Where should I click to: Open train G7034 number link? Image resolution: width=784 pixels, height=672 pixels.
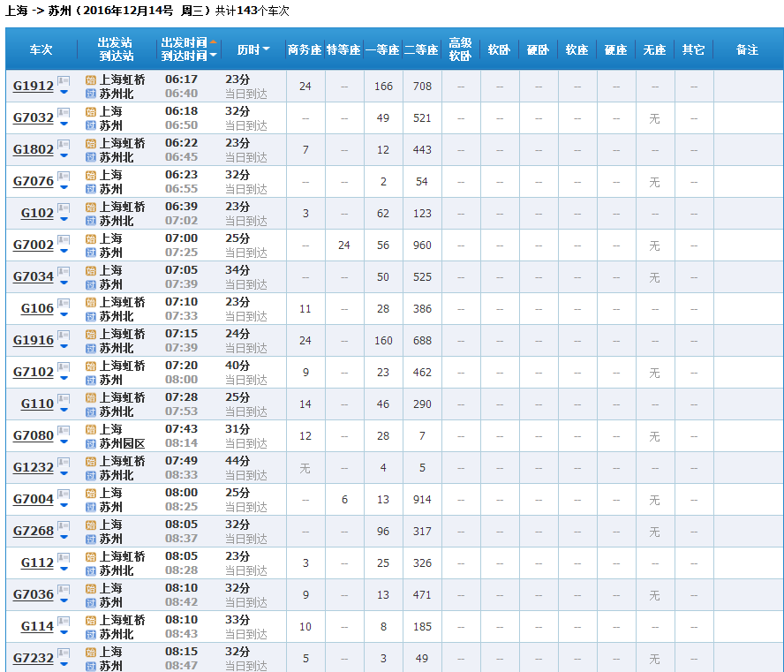(34, 277)
